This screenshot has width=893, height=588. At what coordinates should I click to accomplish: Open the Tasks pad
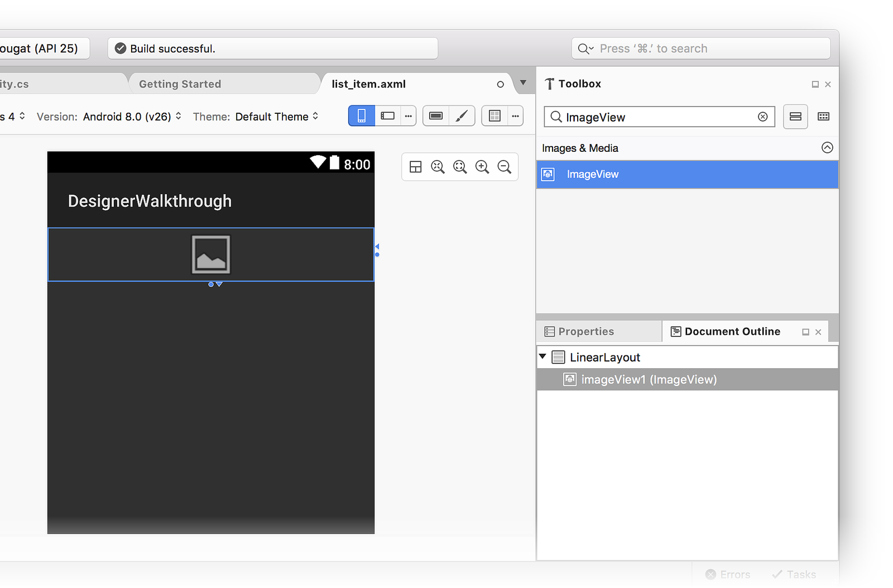(794, 574)
